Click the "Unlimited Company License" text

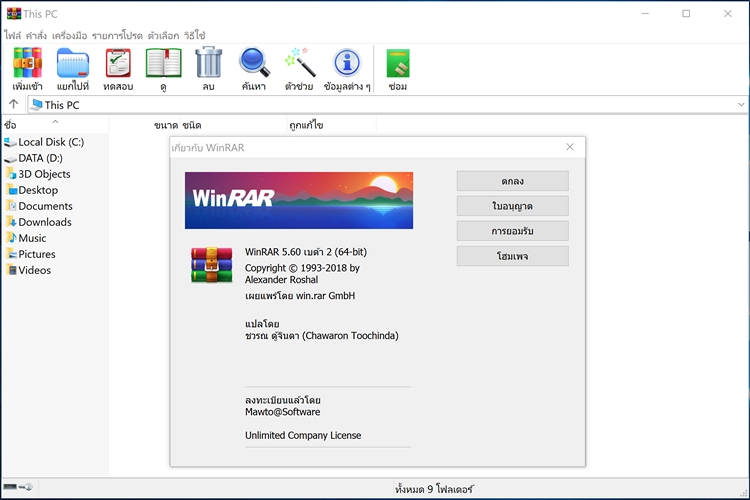[303, 435]
